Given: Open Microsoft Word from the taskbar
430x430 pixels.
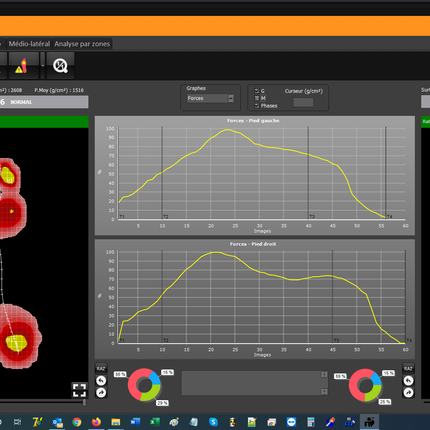Looking at the screenshot, I should point(135,422).
